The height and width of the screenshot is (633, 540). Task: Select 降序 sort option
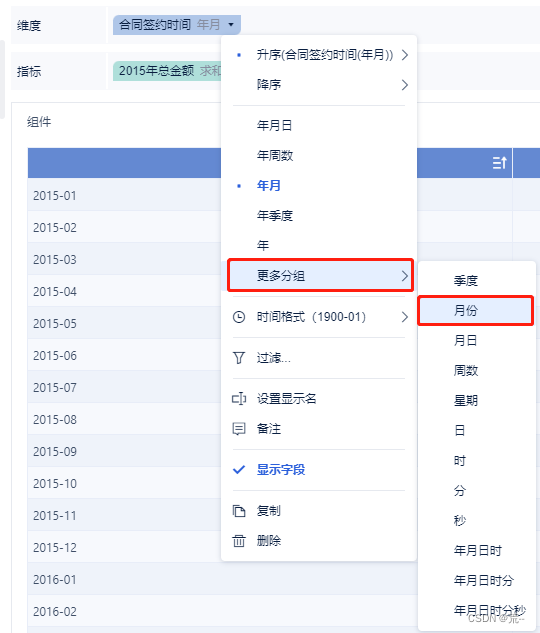click(x=319, y=85)
